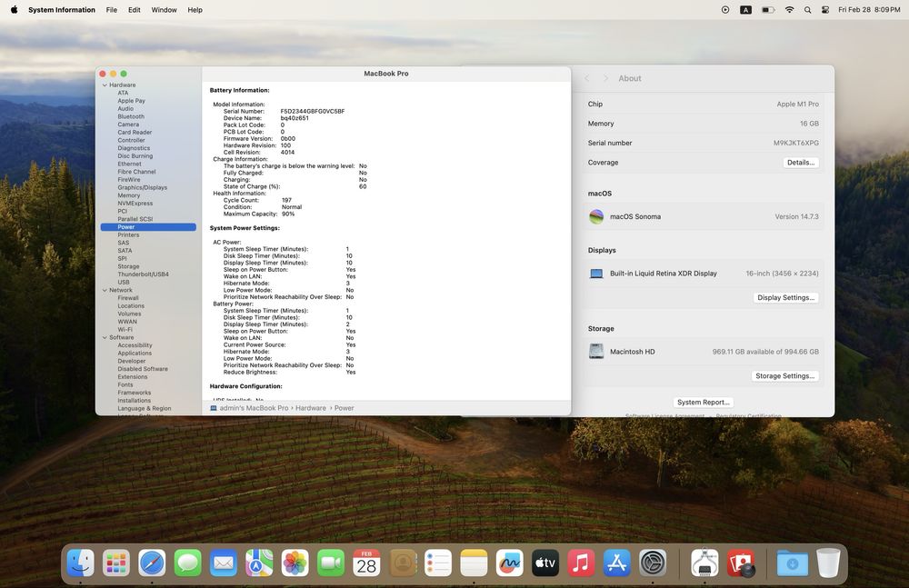Open Notes from the Dock
909x588 pixels.
point(474,563)
